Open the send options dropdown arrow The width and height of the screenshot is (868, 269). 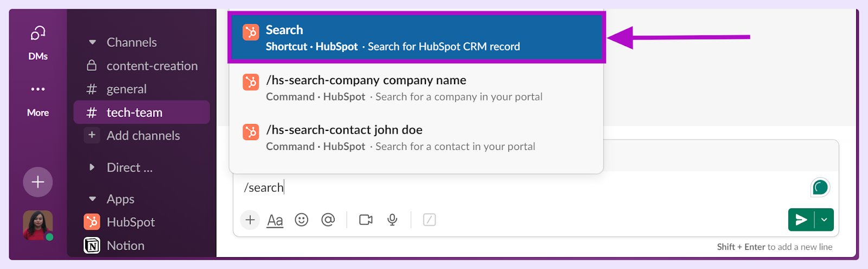[x=824, y=220]
